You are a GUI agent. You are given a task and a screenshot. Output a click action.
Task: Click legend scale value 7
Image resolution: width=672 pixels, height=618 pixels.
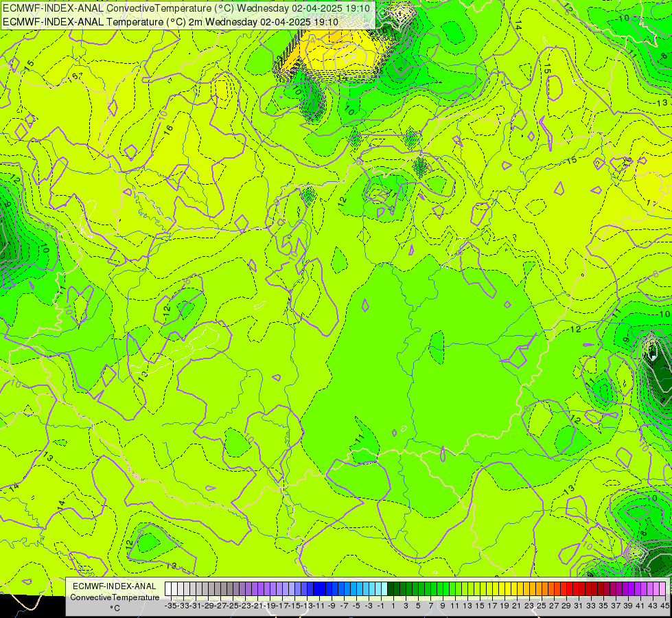point(430,606)
